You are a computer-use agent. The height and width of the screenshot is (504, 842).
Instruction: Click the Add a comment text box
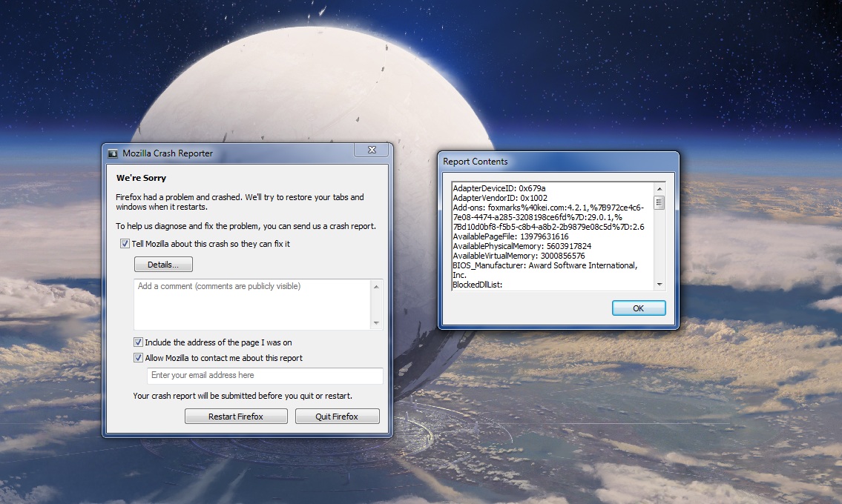(x=252, y=305)
